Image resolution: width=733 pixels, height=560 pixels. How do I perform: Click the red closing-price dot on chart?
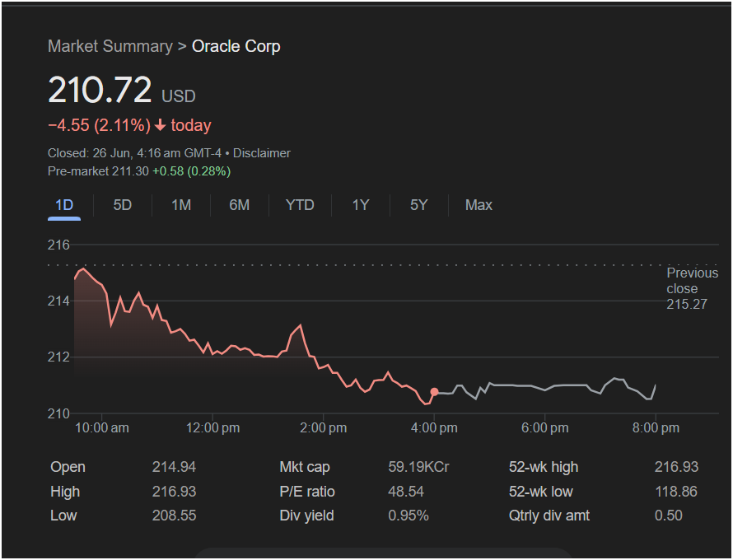click(434, 392)
